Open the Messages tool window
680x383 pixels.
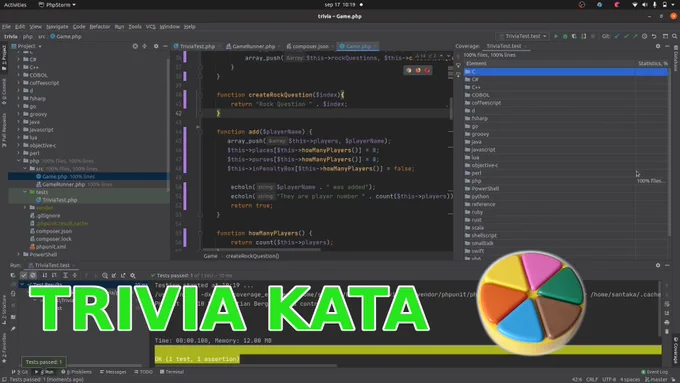tap(113, 372)
